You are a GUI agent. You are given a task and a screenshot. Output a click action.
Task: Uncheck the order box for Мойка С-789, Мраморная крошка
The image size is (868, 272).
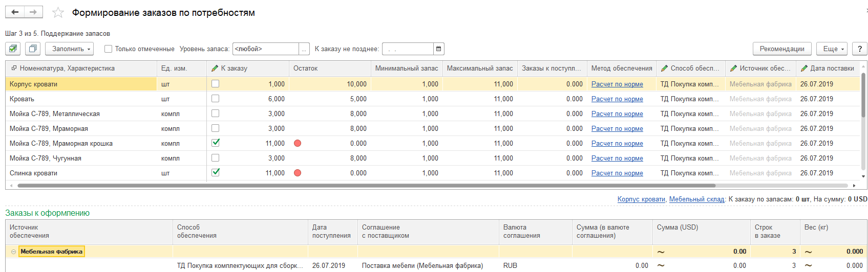[x=216, y=143]
